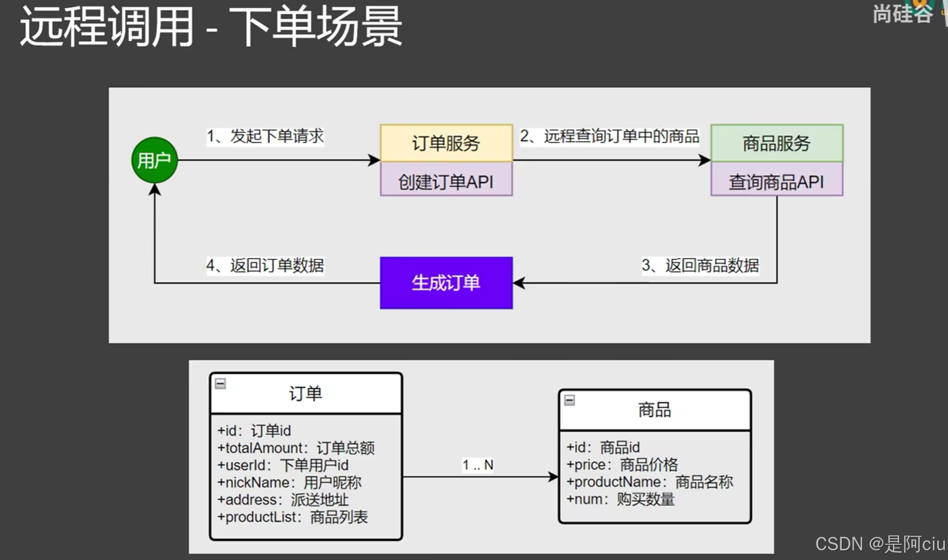Select the 商品 class title header
The height and width of the screenshot is (560, 948).
click(x=654, y=410)
